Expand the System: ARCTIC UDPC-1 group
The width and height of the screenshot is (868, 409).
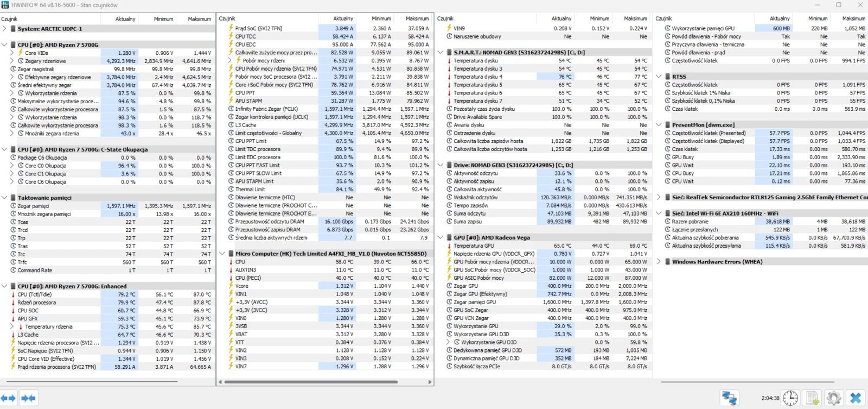click(x=5, y=29)
